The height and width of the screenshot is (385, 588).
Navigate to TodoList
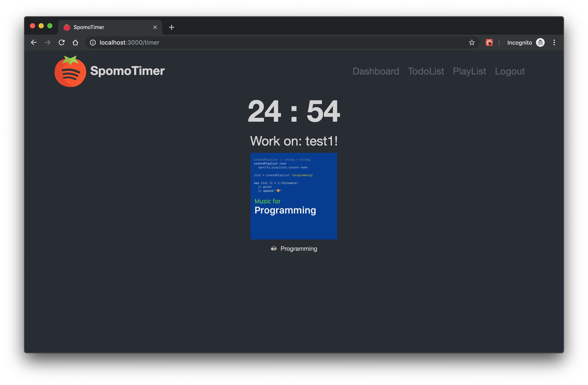click(426, 71)
